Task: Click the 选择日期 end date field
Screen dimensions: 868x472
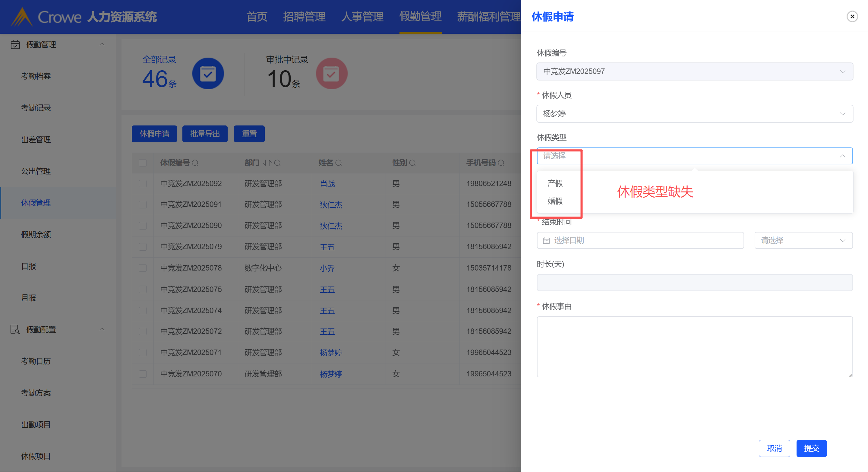Action: 640,240
